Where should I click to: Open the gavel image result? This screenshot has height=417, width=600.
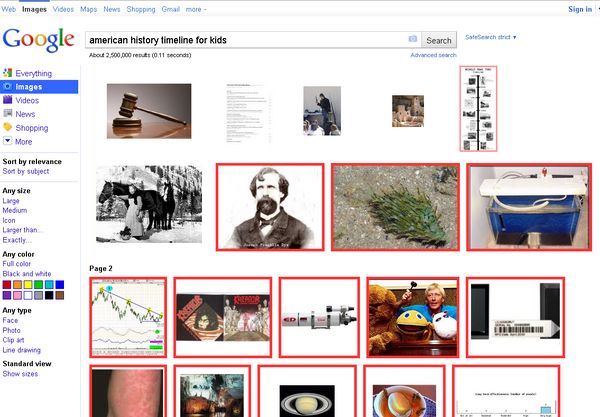[149, 111]
